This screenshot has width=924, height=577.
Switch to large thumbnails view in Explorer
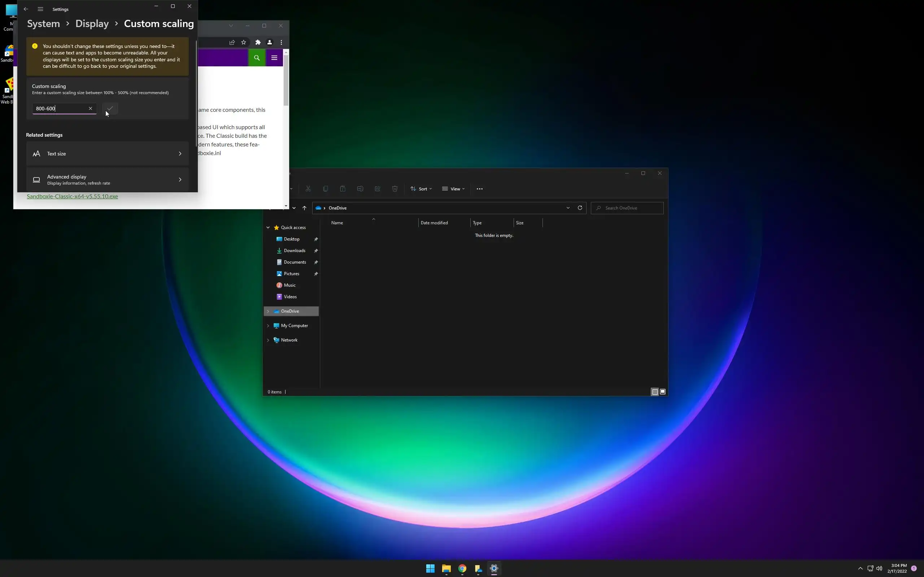(663, 392)
